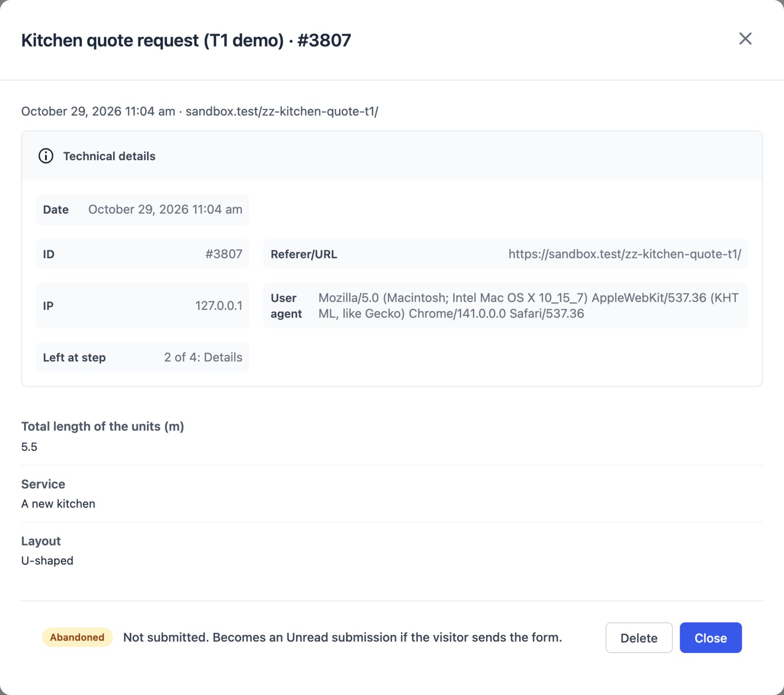784x695 pixels.
Task: Open the Referer/URL sandbox.test link
Action: coord(625,254)
